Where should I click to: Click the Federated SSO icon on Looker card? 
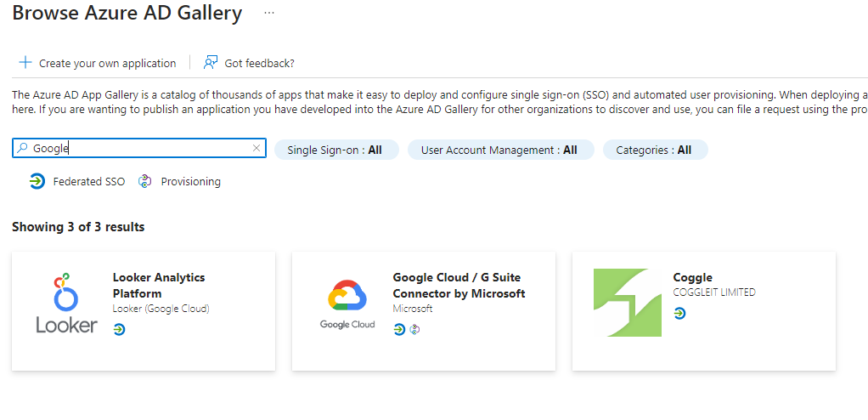[x=119, y=330]
